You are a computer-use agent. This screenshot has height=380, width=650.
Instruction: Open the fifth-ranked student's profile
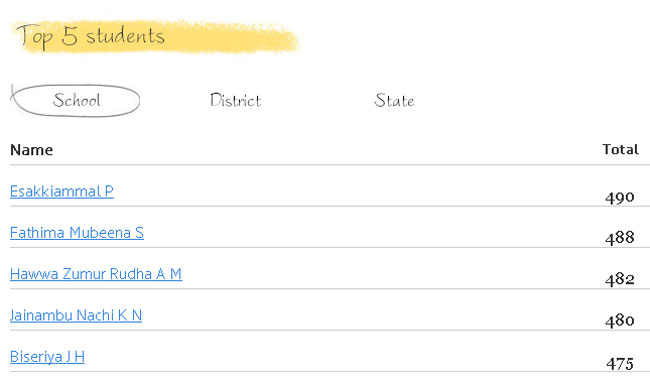47,357
